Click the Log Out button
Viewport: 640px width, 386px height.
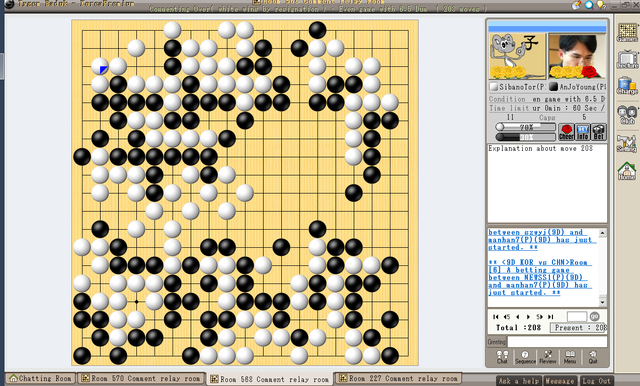pos(596,381)
